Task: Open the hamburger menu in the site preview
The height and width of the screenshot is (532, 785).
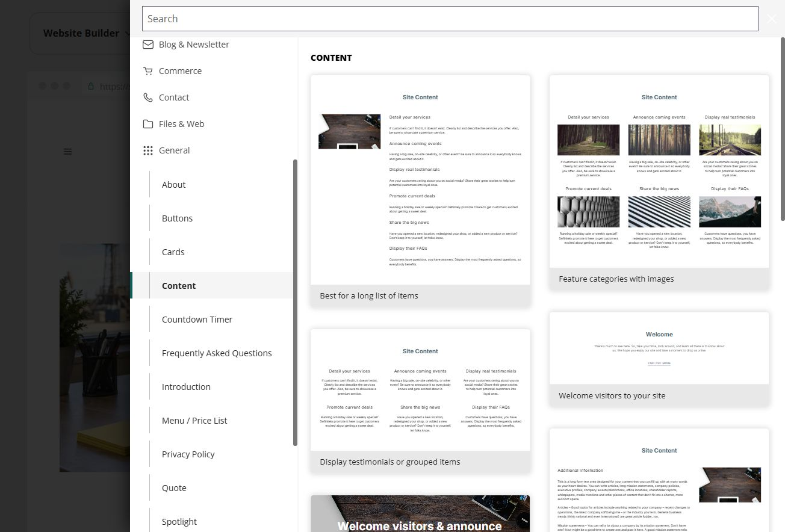Action: click(68, 152)
